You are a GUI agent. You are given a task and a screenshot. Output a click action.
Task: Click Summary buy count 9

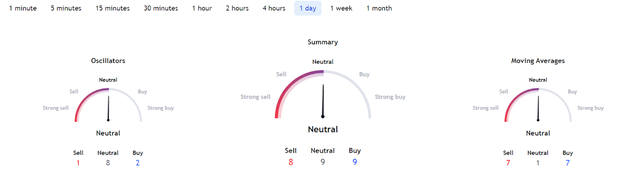coord(355,162)
